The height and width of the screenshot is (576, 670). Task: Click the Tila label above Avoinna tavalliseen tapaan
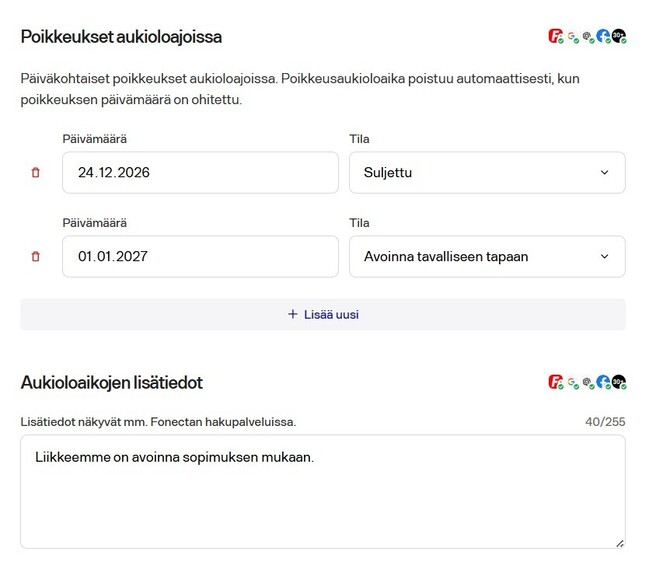(x=359, y=223)
